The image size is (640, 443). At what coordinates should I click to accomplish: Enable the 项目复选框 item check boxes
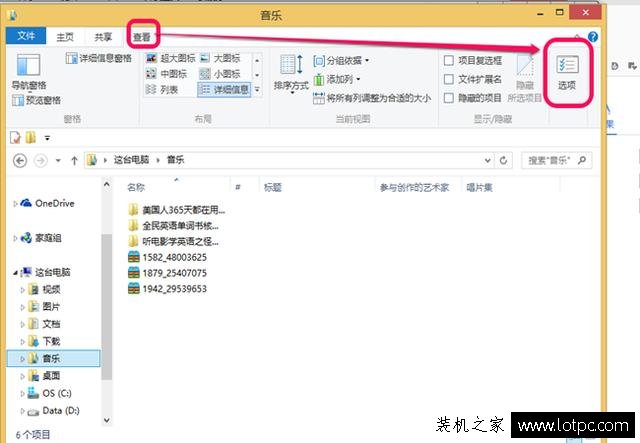449,60
